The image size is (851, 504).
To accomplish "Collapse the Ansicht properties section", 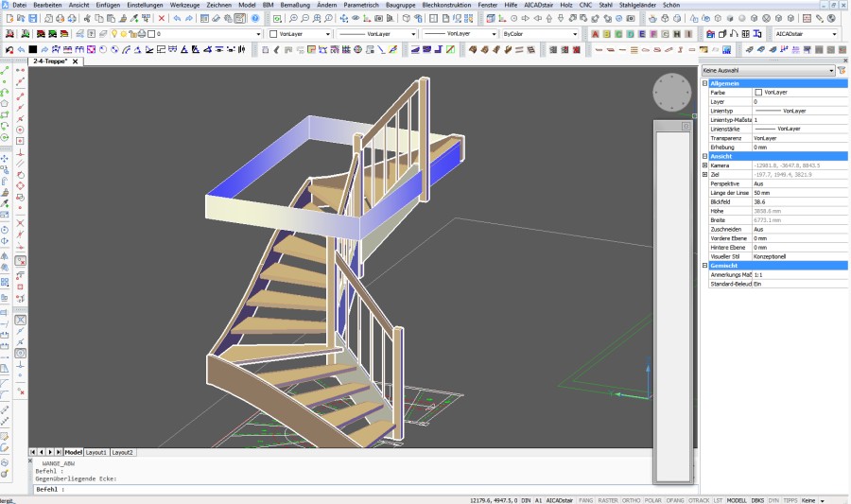I will (705, 156).
